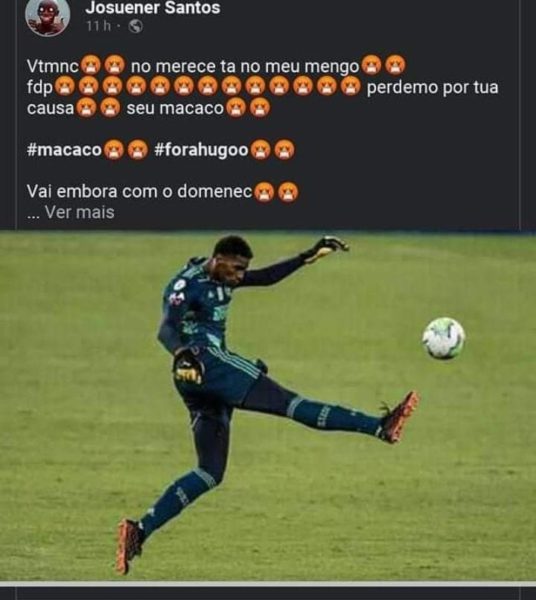Click the text Vai embora com o domenec
This screenshot has width=536, height=600.
click(140, 191)
